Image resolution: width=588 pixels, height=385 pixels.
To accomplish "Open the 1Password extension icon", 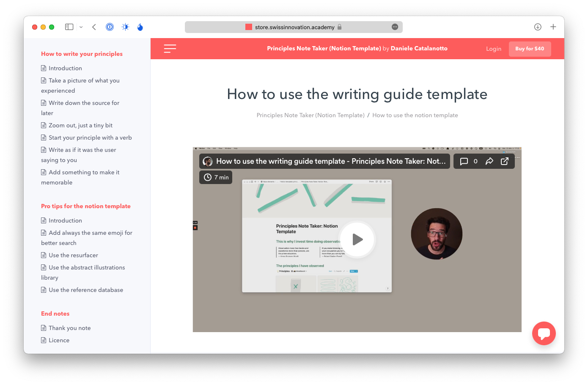I will pos(110,27).
